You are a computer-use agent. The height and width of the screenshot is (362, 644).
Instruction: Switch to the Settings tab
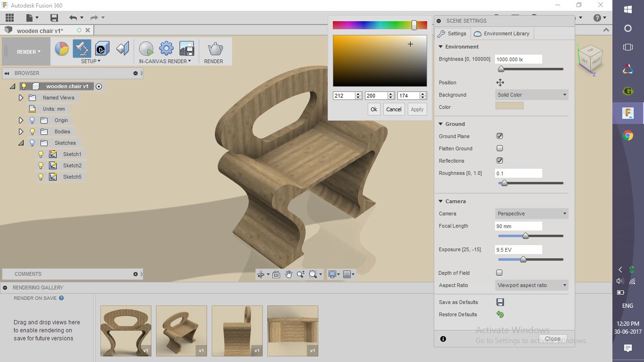click(452, 33)
